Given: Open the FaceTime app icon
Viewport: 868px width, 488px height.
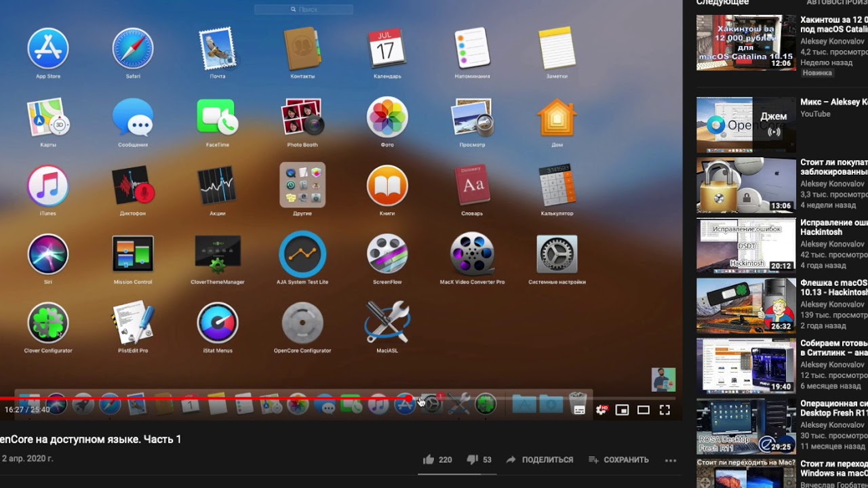Looking at the screenshot, I should click(218, 117).
